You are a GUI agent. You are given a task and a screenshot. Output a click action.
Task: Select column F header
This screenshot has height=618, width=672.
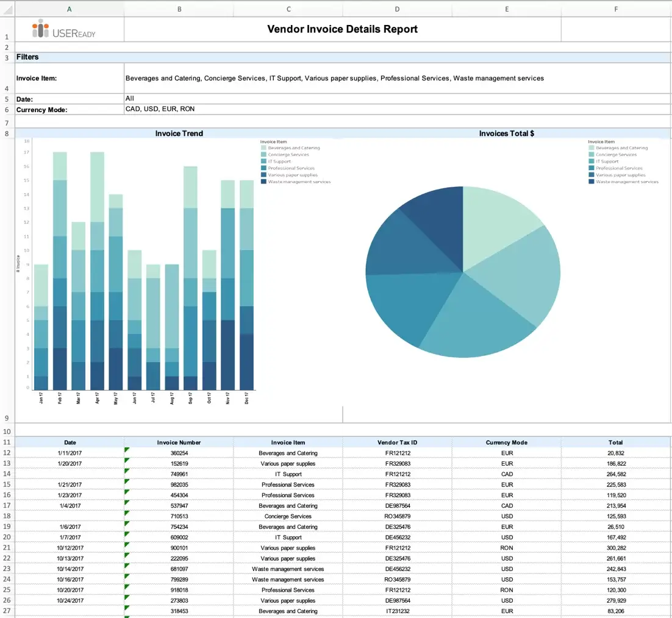click(x=616, y=9)
